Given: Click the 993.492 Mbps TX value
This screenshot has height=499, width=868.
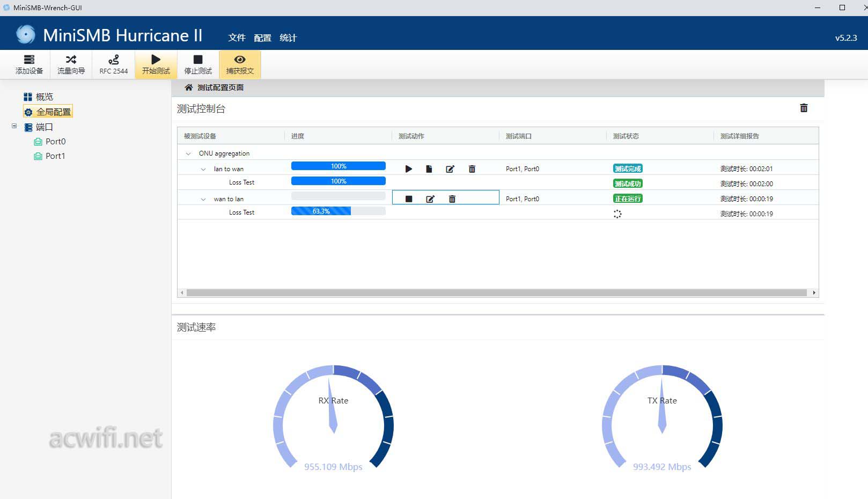Looking at the screenshot, I should coord(662,467).
